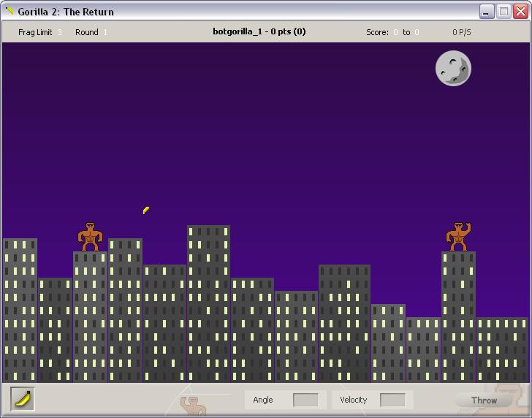Close the Gorilla 2 window
Viewport: 532px width, 418px height.
520,12
